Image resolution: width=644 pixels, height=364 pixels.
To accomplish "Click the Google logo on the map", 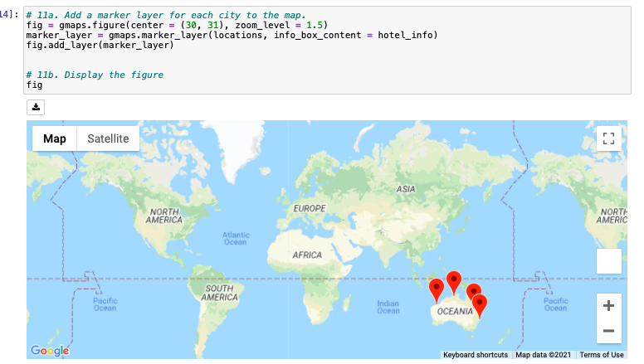I will 50,350.
